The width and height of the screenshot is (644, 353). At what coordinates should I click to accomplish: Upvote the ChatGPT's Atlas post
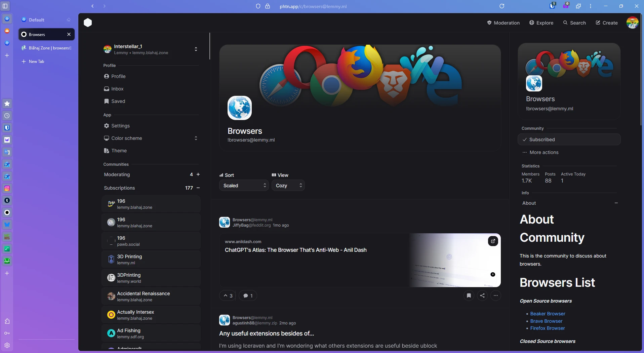click(x=228, y=296)
